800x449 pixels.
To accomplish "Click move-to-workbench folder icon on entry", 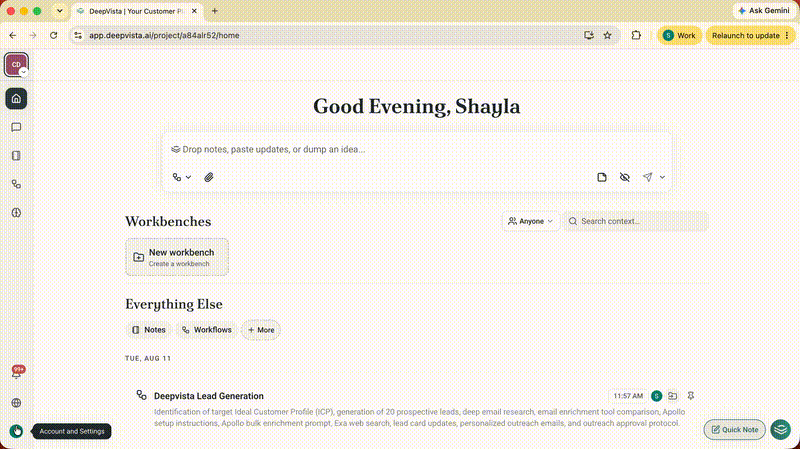I will point(673,396).
